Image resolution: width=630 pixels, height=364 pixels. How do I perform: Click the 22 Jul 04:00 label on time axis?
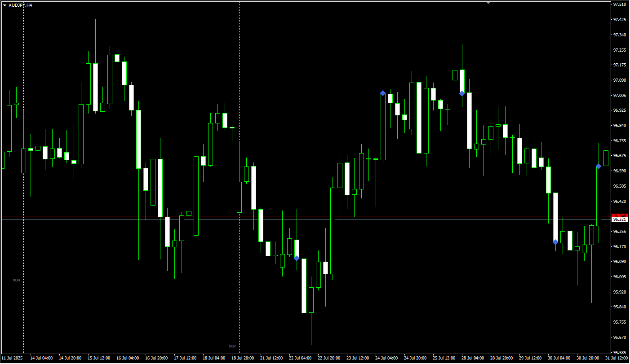(300, 358)
